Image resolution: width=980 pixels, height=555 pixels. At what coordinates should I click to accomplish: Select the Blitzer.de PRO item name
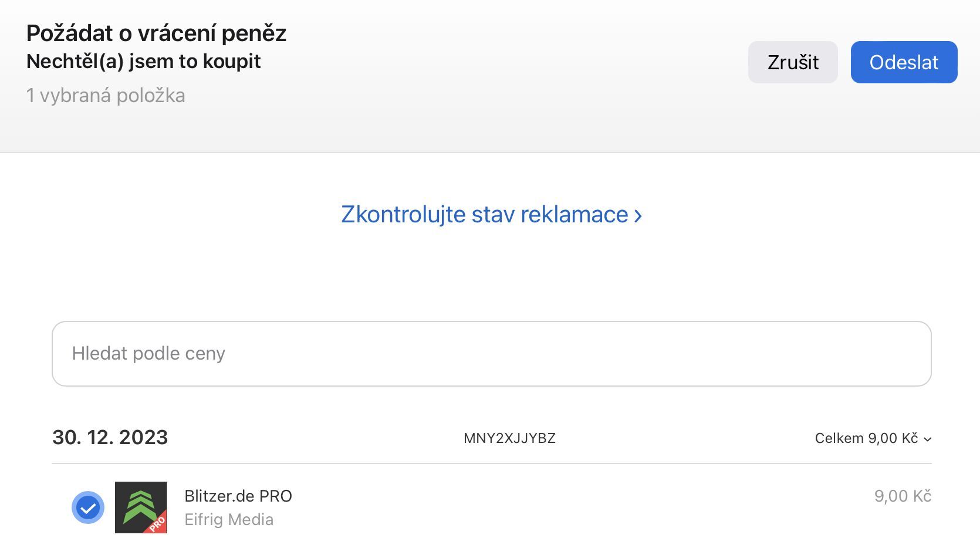238,496
